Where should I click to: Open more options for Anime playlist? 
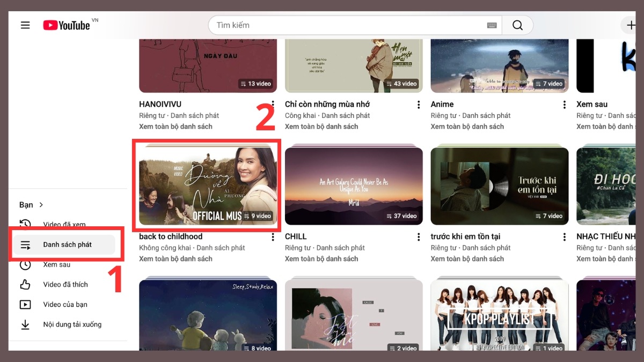(564, 105)
